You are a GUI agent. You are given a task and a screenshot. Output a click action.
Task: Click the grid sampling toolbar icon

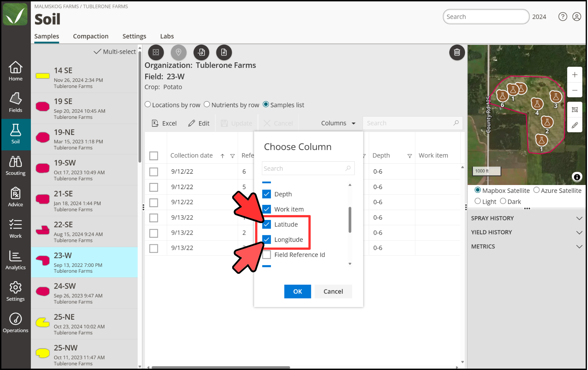(x=156, y=52)
